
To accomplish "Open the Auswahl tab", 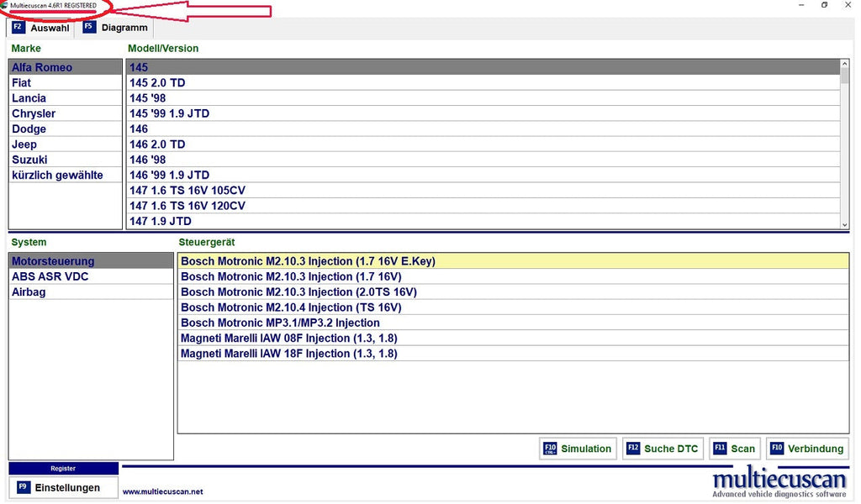I will [x=40, y=28].
